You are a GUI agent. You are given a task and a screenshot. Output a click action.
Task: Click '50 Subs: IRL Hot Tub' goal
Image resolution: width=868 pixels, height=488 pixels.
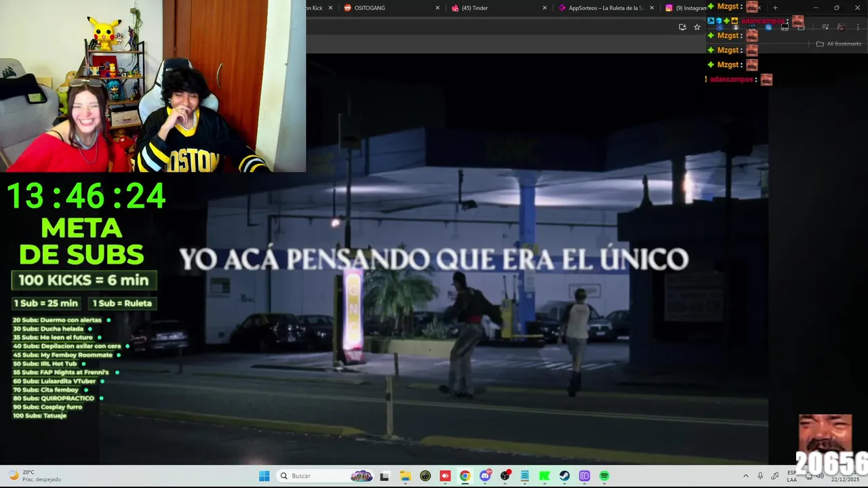click(45, 364)
